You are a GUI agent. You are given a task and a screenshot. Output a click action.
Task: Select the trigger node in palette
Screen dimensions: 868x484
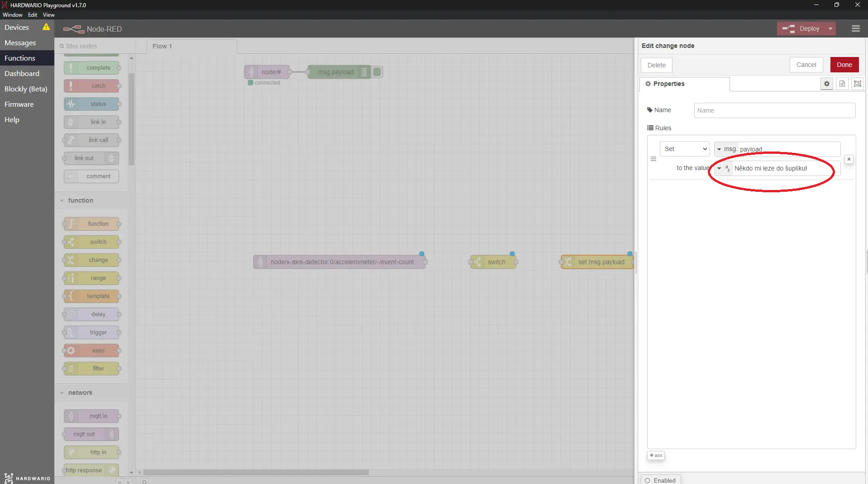[91, 332]
